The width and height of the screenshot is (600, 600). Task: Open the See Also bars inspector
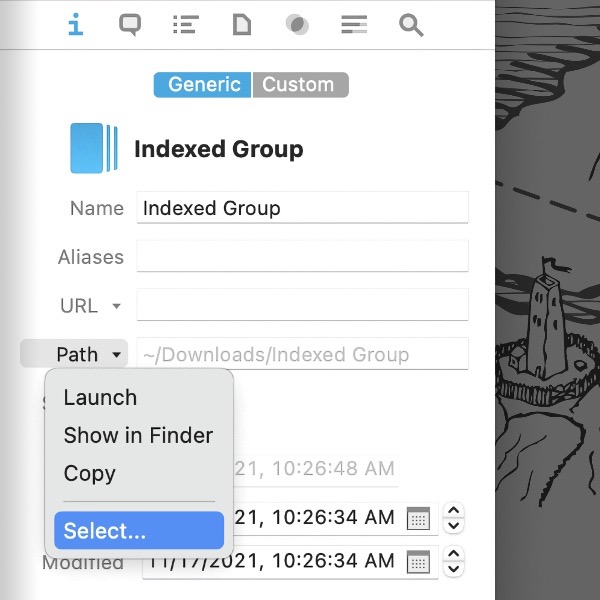[354, 24]
